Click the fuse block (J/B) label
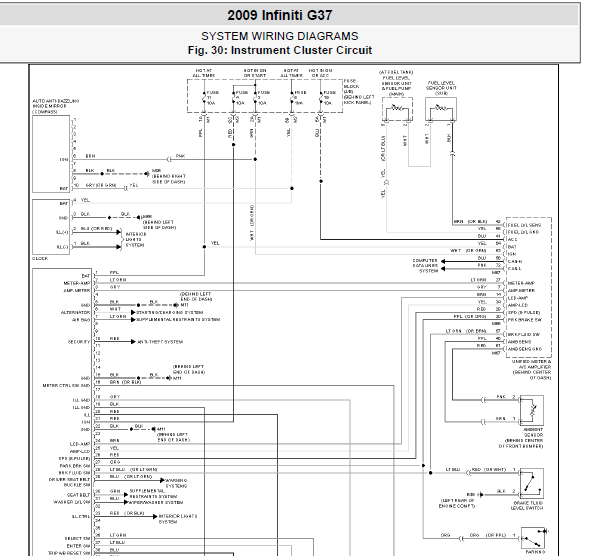This screenshot has height=556, width=594. click(x=358, y=92)
